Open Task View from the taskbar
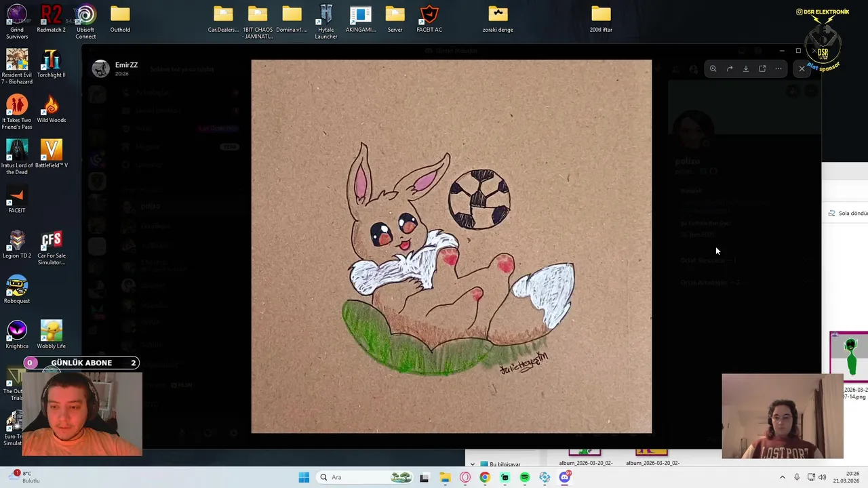Viewport: 868px width, 488px height. (425, 477)
